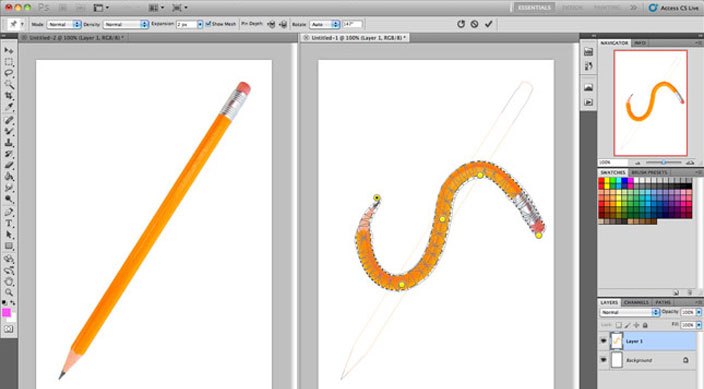Click the magenta foreground color swatch
The image size is (704, 389).
(6, 312)
